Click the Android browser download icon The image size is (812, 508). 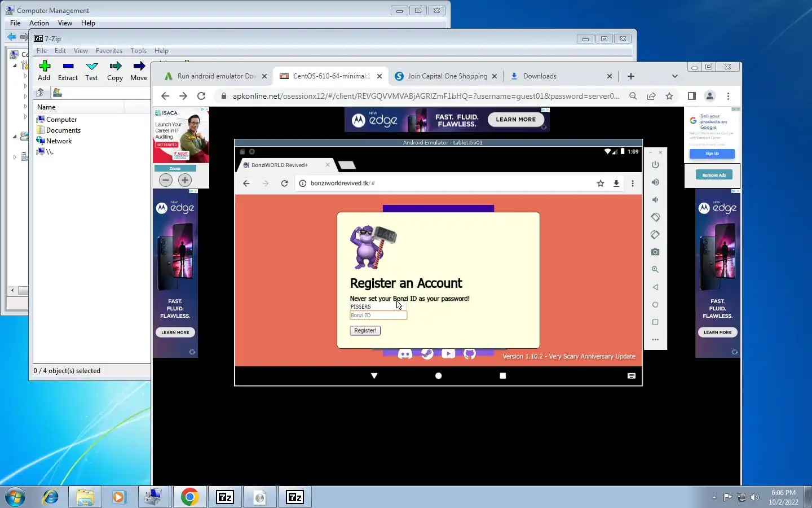tap(616, 183)
